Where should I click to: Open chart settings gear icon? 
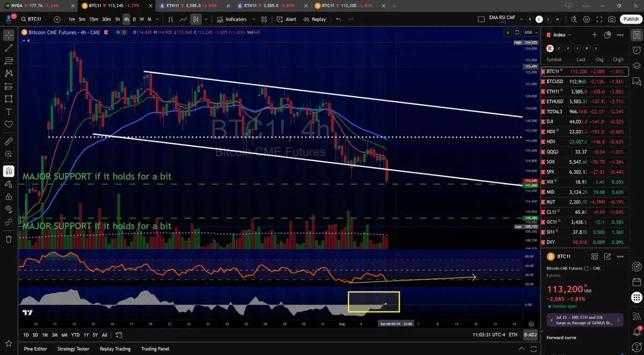click(586, 19)
